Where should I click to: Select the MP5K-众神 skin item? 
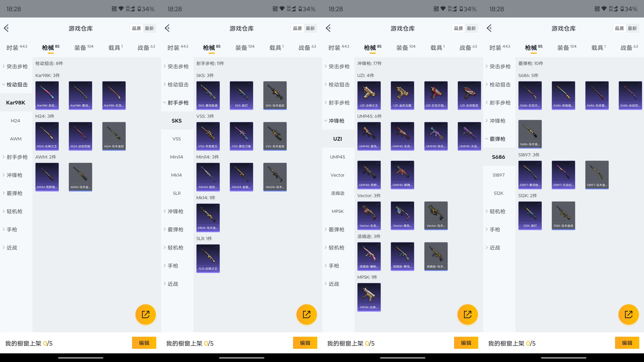pyautogui.click(x=369, y=297)
